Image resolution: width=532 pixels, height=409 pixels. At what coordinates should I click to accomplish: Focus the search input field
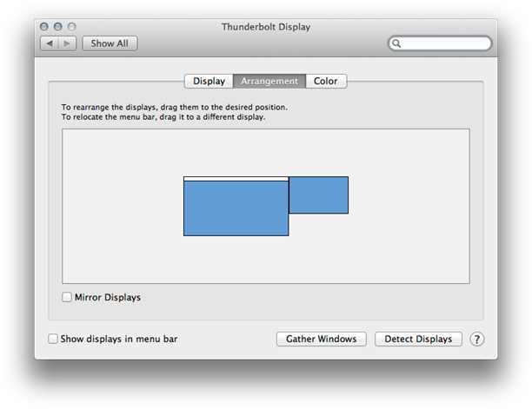(x=440, y=43)
